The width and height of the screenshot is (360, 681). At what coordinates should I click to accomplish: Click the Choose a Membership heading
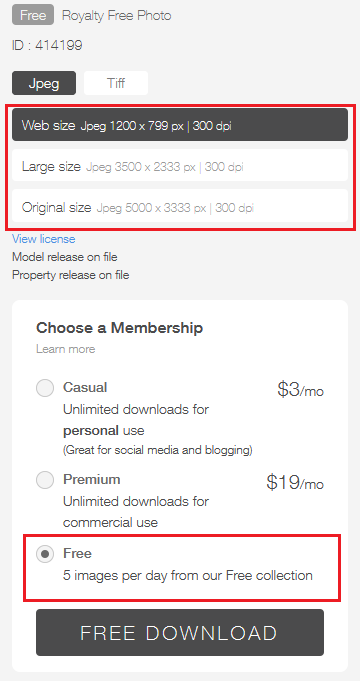[x=119, y=327]
